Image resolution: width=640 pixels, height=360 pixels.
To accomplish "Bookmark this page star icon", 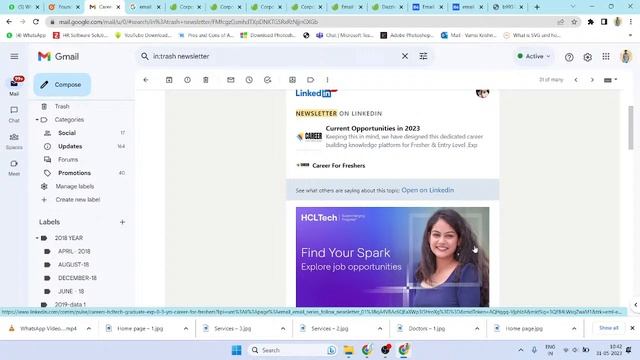I will pyautogui.click(x=574, y=22).
